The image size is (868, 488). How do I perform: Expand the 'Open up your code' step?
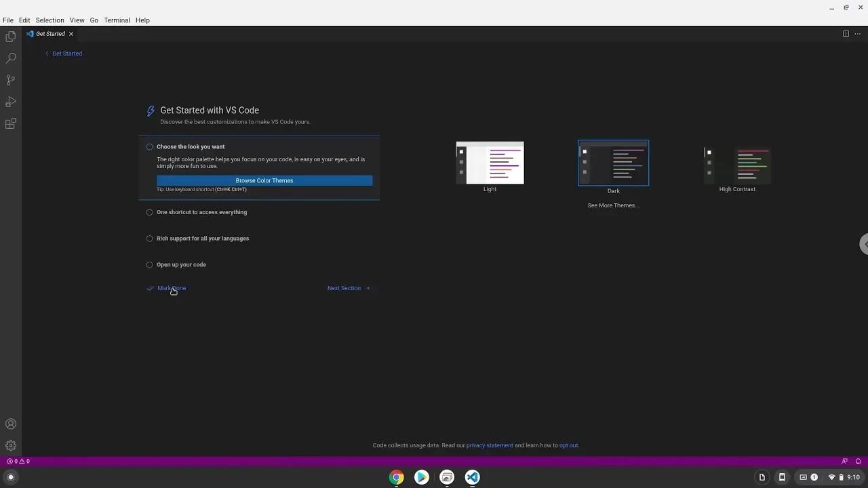181,265
